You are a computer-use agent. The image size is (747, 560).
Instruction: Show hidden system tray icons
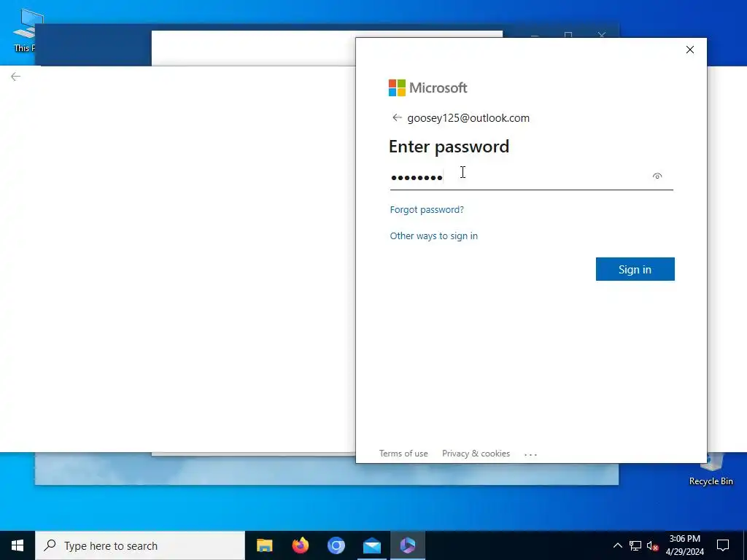click(x=617, y=545)
